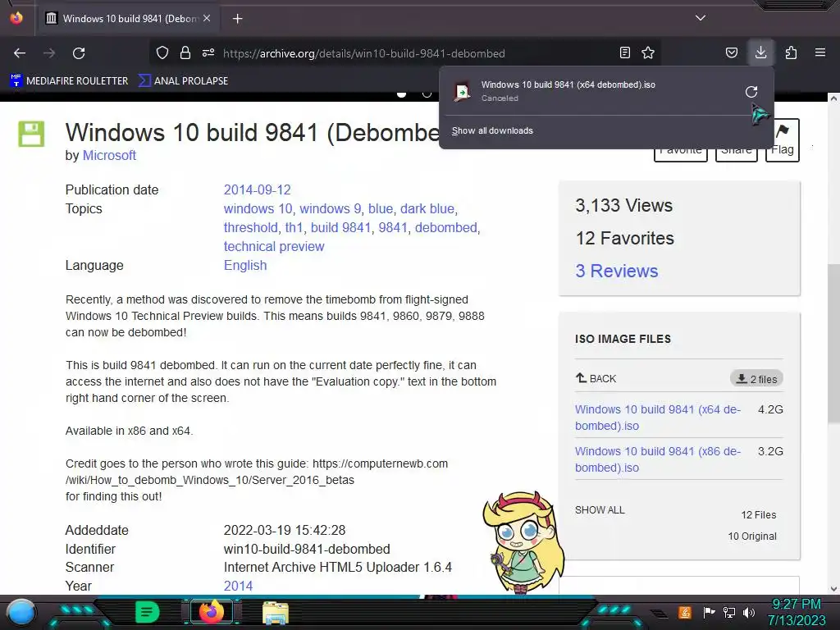Click the orange Java tray icon

pos(685,612)
